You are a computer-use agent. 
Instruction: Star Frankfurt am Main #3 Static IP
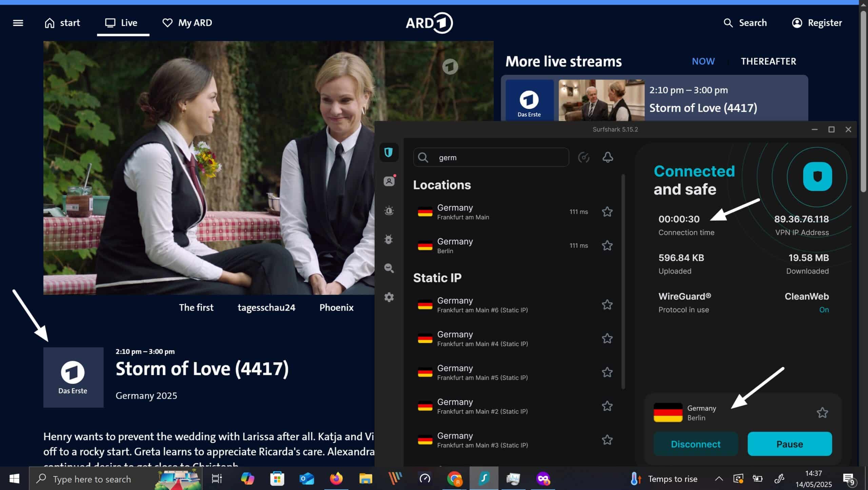tap(607, 440)
